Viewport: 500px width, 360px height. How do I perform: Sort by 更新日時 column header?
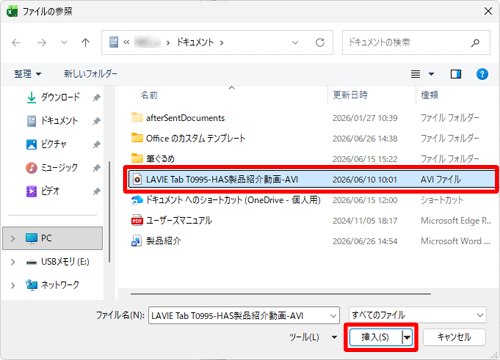click(350, 95)
